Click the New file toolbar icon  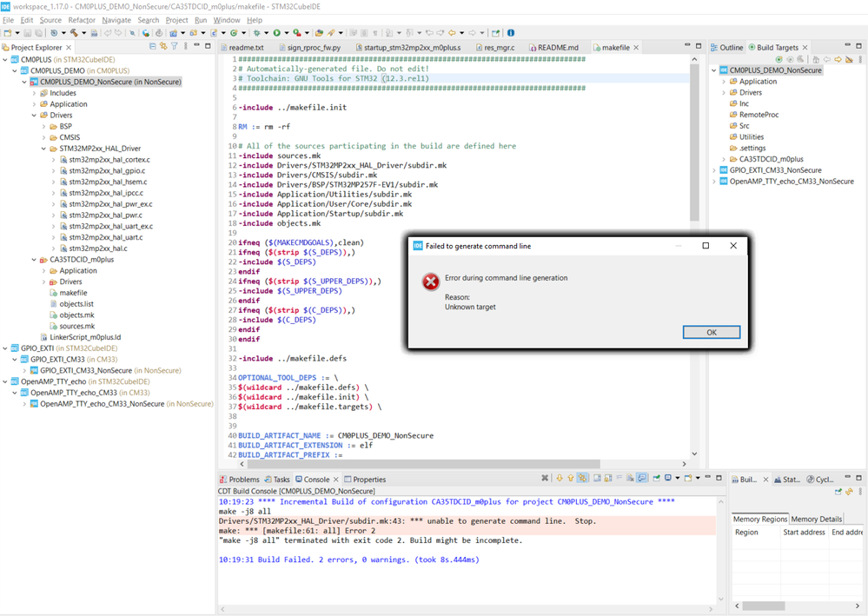point(8,33)
